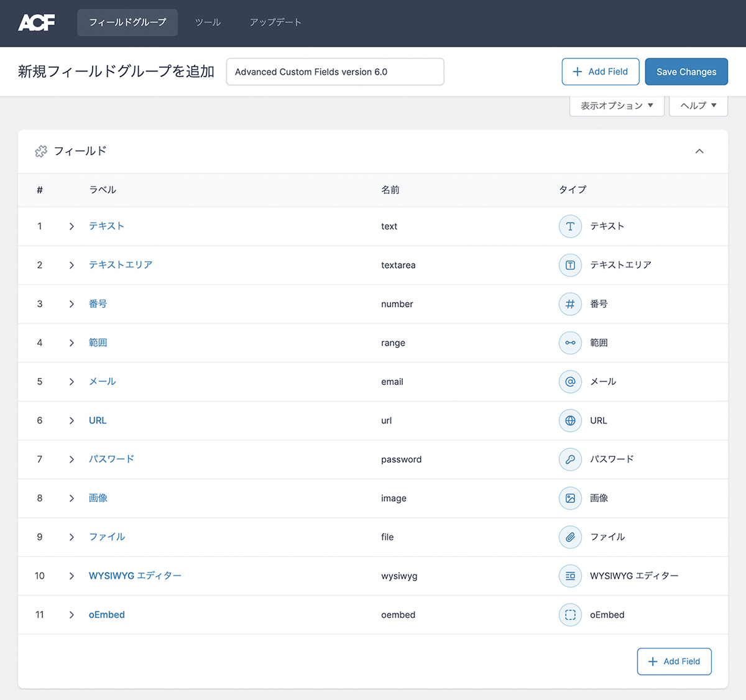Viewport: 746px width, 700px height.
Task: Open the 番号 field label link
Action: [98, 304]
